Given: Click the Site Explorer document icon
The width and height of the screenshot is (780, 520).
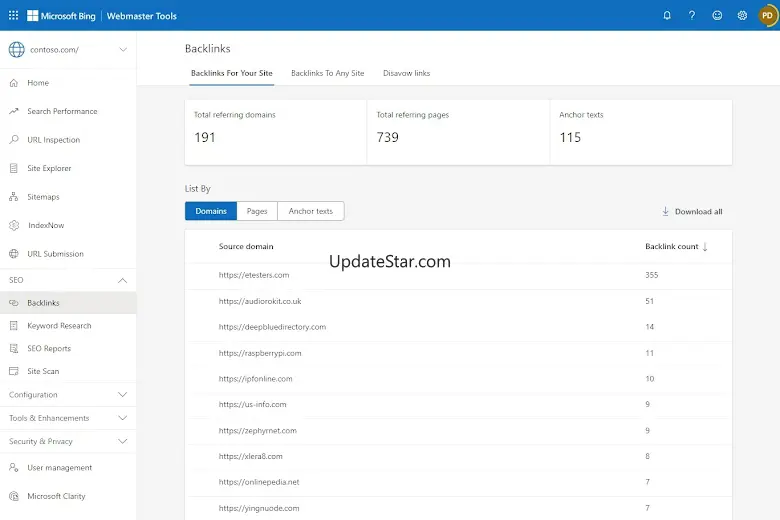Looking at the screenshot, I should (14, 168).
